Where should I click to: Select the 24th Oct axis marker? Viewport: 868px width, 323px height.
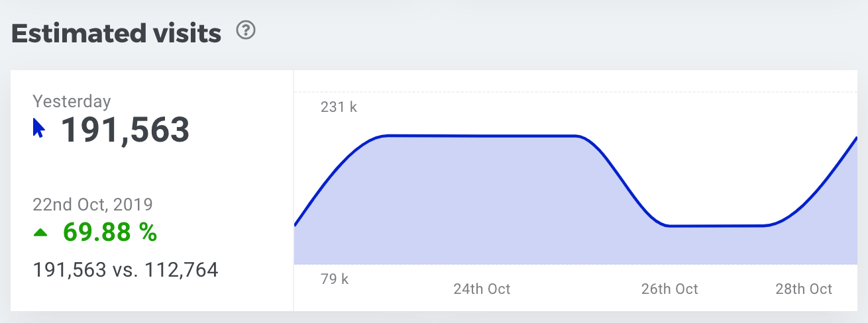point(482,289)
